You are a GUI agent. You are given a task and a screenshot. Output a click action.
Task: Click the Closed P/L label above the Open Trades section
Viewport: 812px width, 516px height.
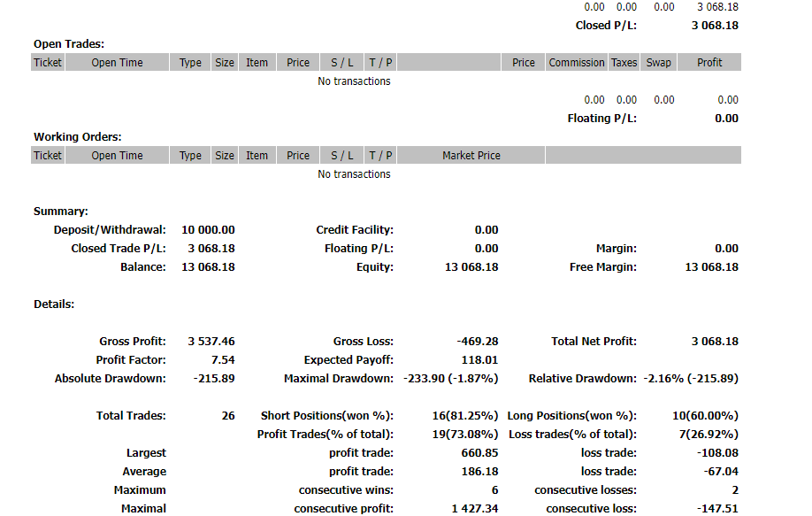pos(606,26)
